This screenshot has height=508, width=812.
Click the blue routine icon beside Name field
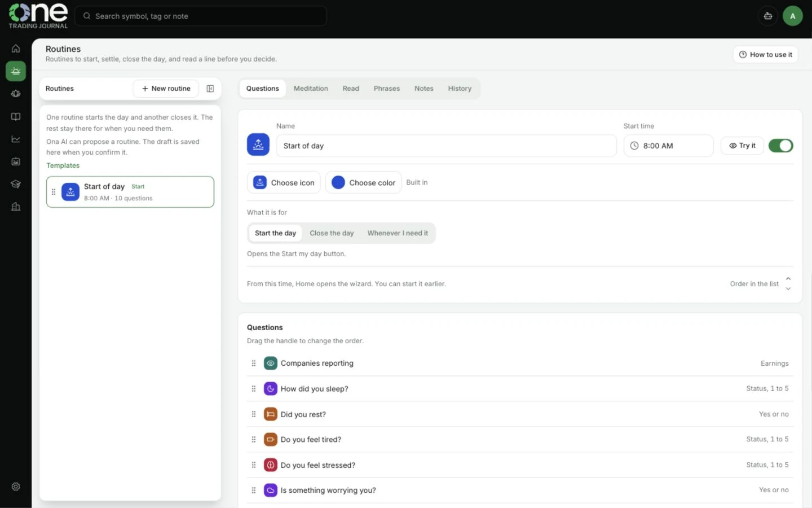click(258, 145)
